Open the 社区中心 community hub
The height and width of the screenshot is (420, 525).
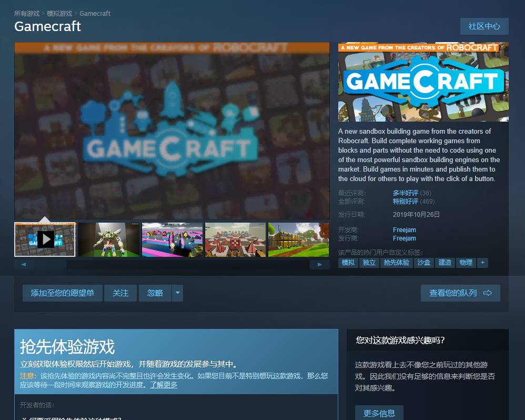(484, 26)
